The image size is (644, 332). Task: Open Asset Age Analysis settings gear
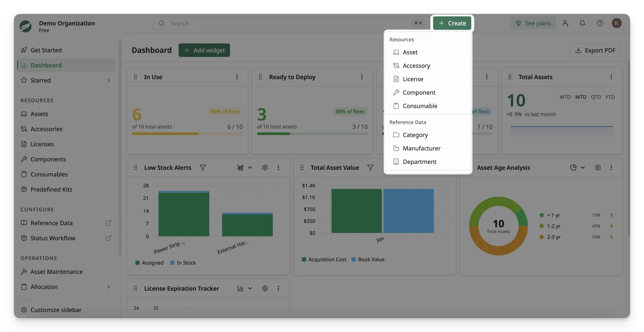pos(598,168)
